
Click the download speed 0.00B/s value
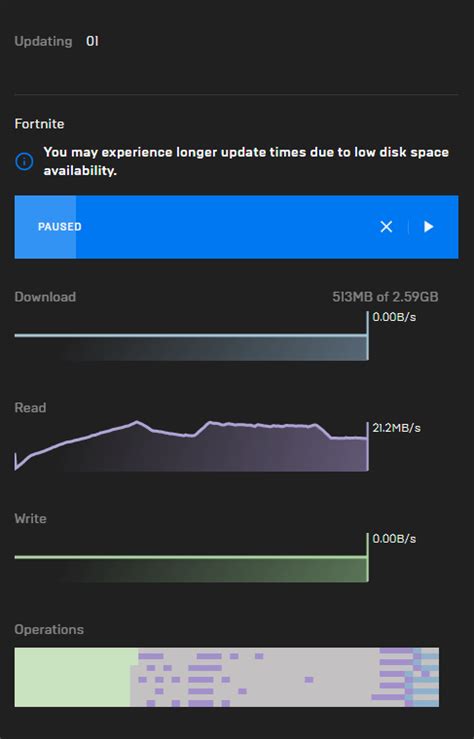click(394, 317)
